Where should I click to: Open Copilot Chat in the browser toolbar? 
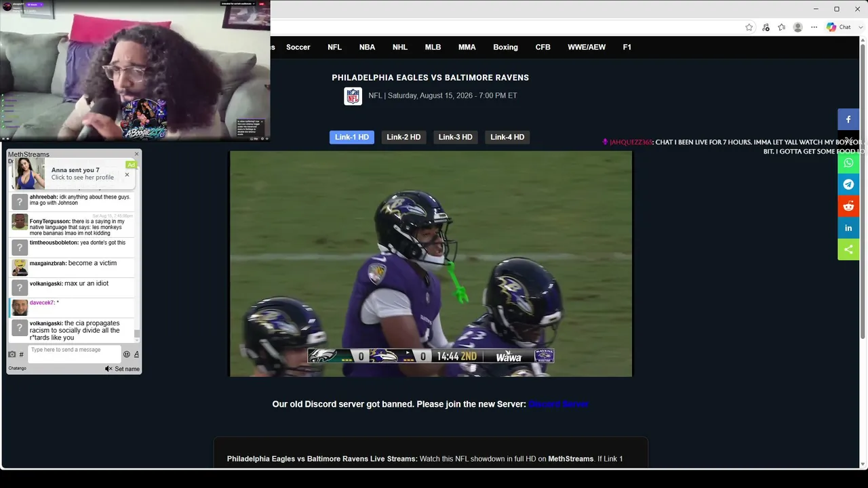tap(839, 27)
